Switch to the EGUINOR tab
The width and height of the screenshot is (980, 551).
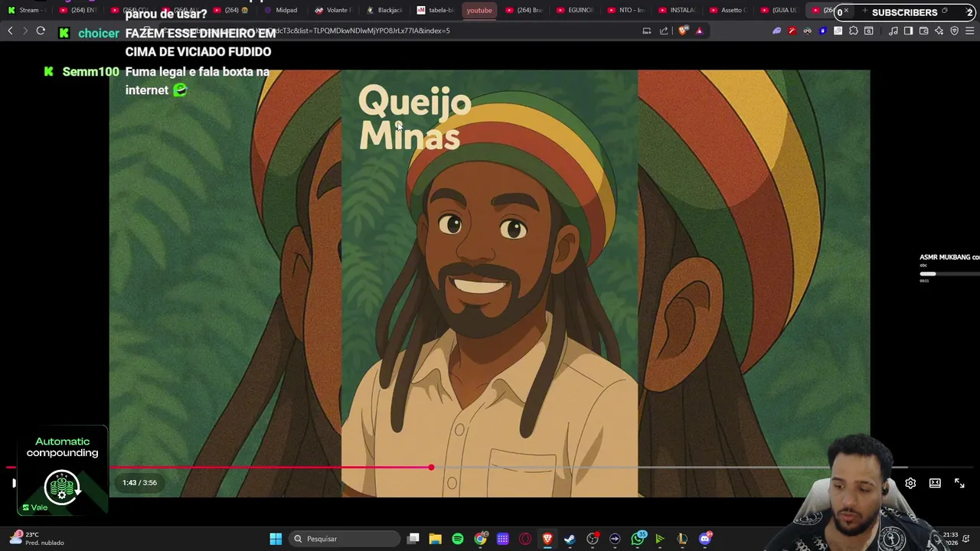tap(575, 10)
